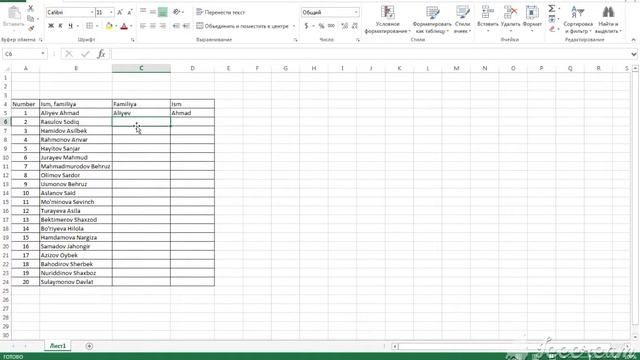Open the text orientation icon
The height and width of the screenshot is (360, 640).
[x=176, y=12]
